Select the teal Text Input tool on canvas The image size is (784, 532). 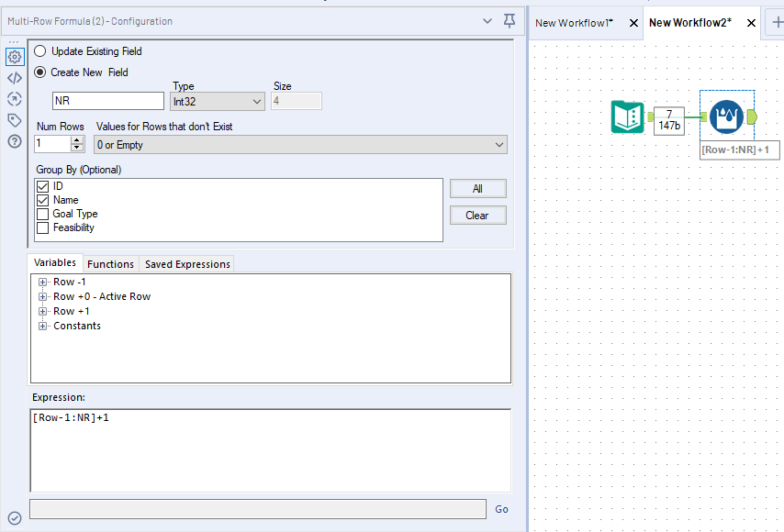tap(628, 117)
